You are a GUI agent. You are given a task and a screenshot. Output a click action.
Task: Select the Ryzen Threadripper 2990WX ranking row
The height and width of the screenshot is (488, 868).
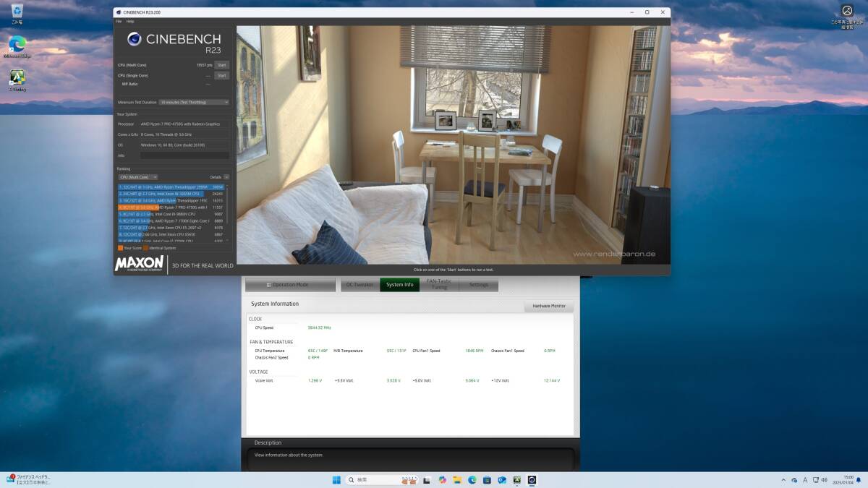point(171,187)
